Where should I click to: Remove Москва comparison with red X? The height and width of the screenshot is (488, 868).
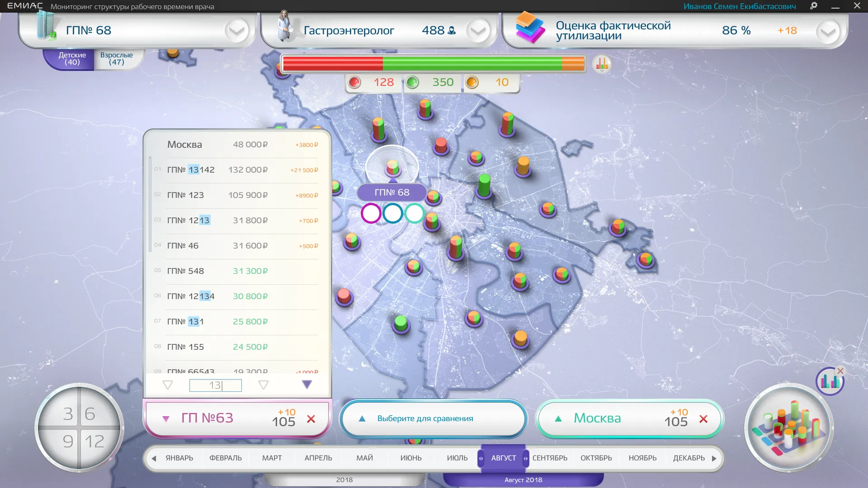tap(703, 419)
